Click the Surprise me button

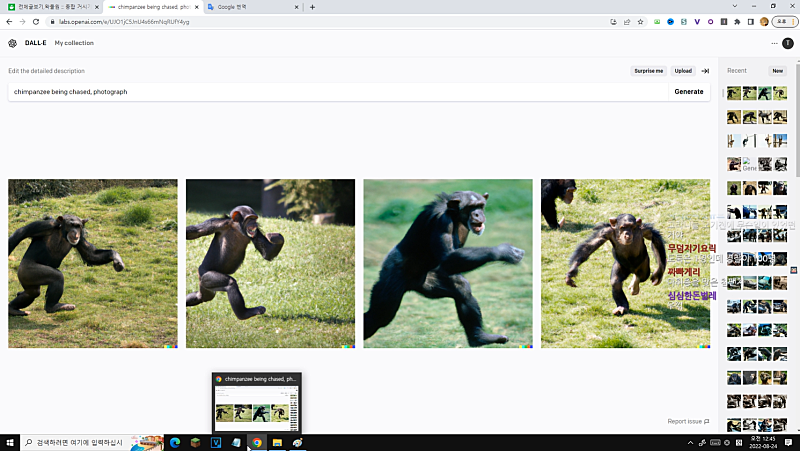[x=648, y=71]
